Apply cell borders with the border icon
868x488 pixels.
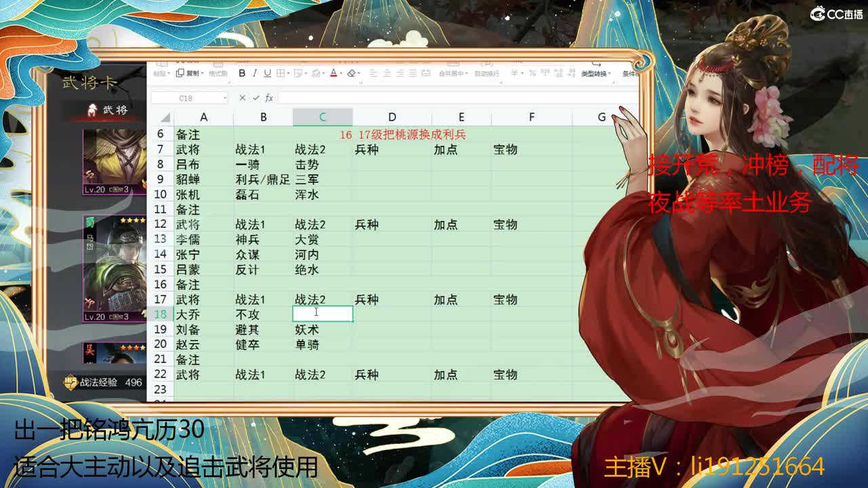pos(280,73)
